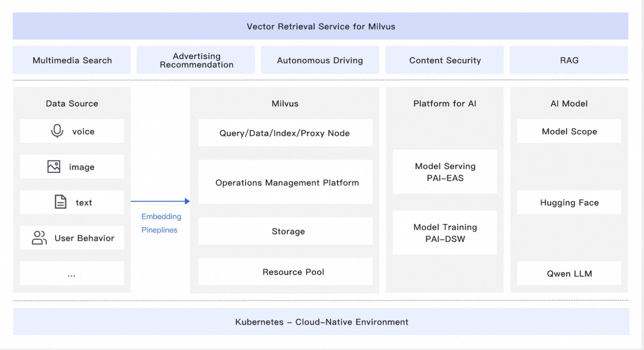Click the Kubernetes Cloud-Native Environment banner
The image size is (644, 350).
(x=321, y=322)
